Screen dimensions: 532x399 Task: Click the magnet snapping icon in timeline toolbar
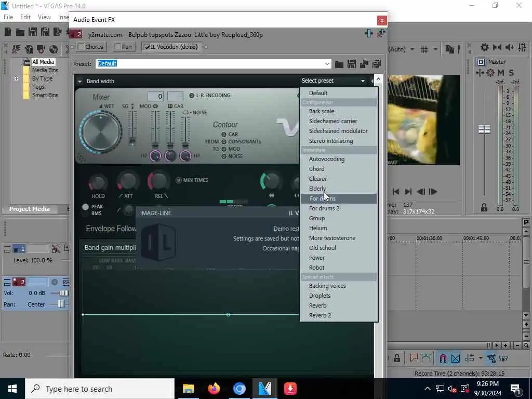[x=443, y=358]
